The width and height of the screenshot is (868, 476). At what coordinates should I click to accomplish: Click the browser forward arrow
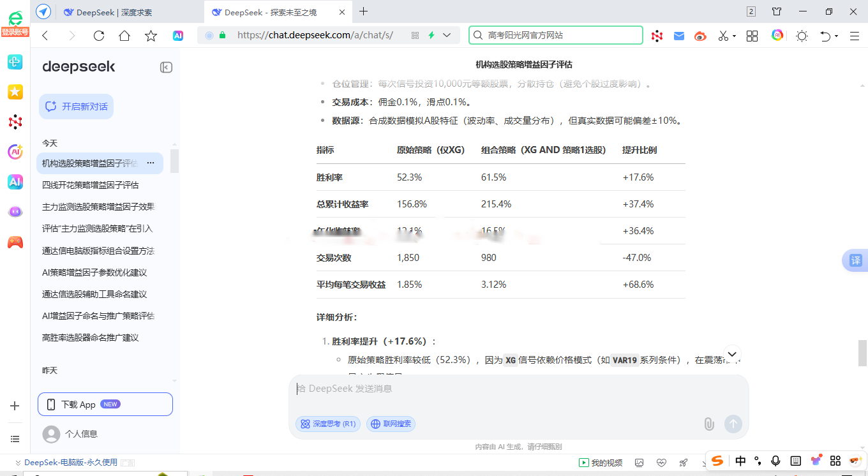71,36
